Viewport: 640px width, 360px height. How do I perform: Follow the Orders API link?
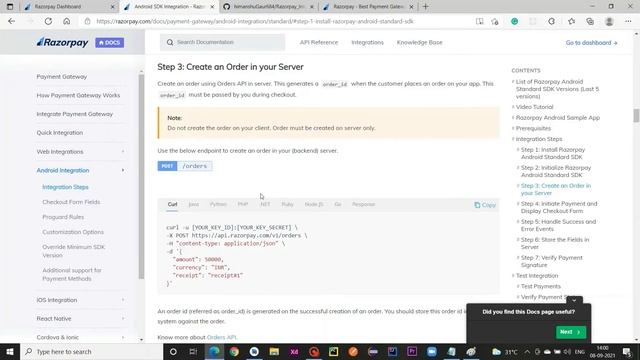pos(222,338)
